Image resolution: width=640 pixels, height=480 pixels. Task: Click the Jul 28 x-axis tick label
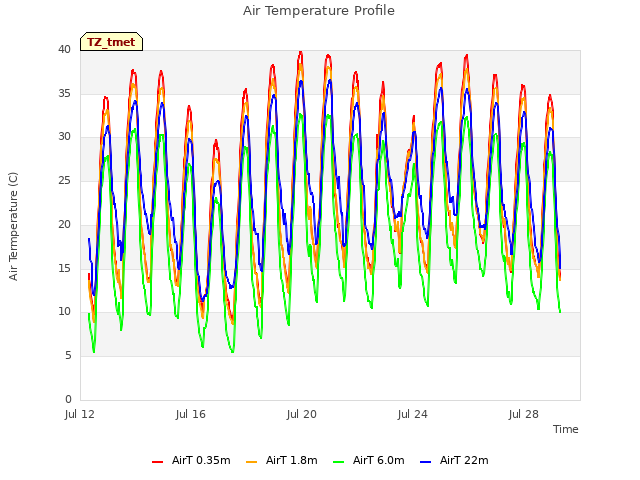[x=524, y=414]
